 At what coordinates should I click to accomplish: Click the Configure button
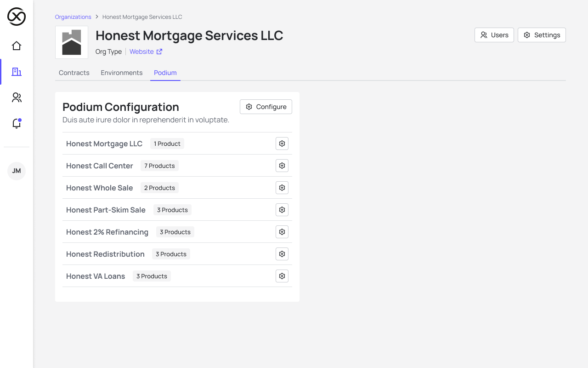266,107
